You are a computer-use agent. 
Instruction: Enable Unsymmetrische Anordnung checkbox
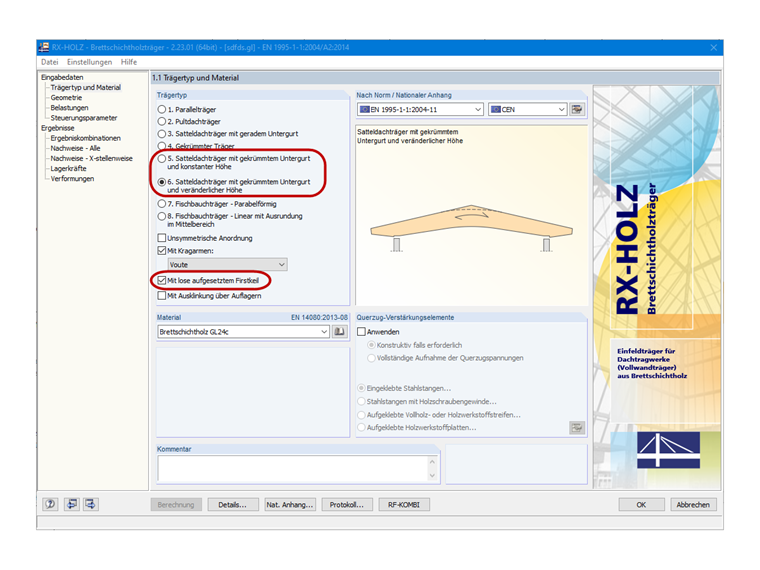click(162, 238)
